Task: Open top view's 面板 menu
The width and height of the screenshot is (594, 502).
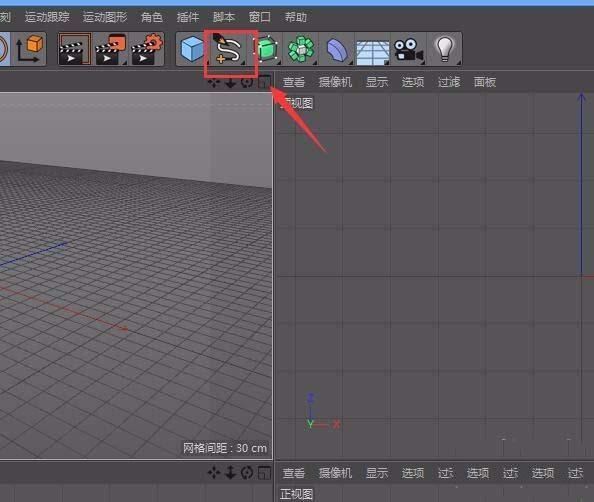Action: (x=485, y=82)
